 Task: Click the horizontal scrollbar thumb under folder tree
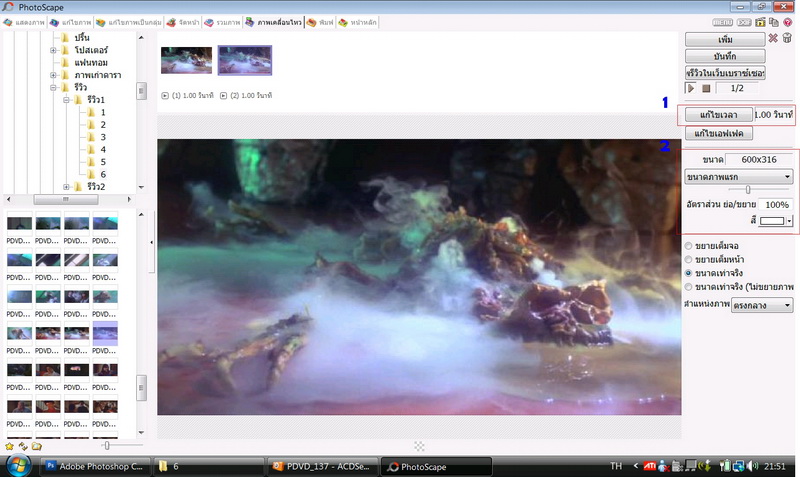pos(65,199)
